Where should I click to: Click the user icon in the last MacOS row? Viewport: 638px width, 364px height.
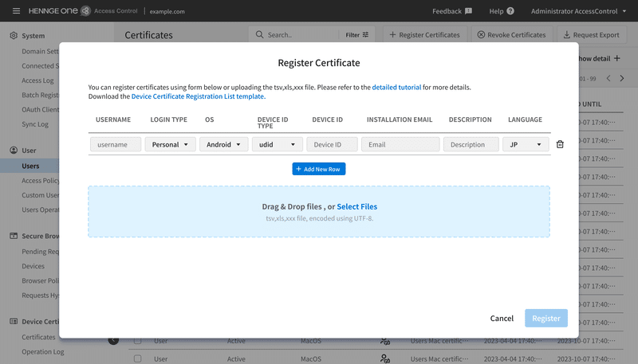[x=385, y=358]
